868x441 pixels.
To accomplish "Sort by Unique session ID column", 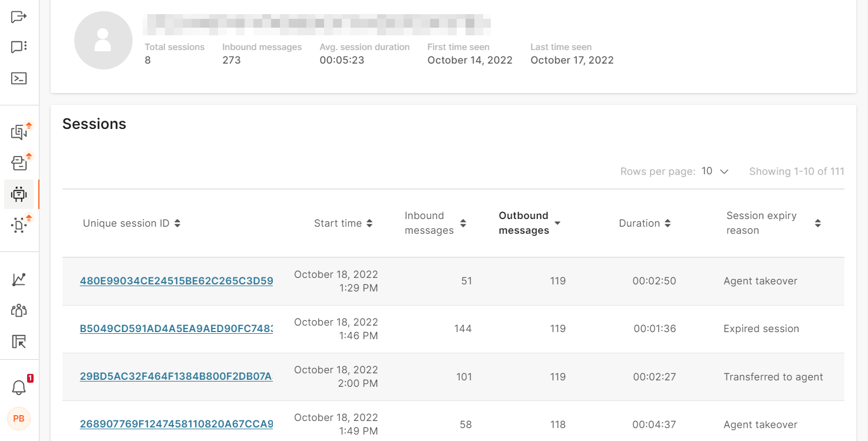I will click(x=131, y=223).
